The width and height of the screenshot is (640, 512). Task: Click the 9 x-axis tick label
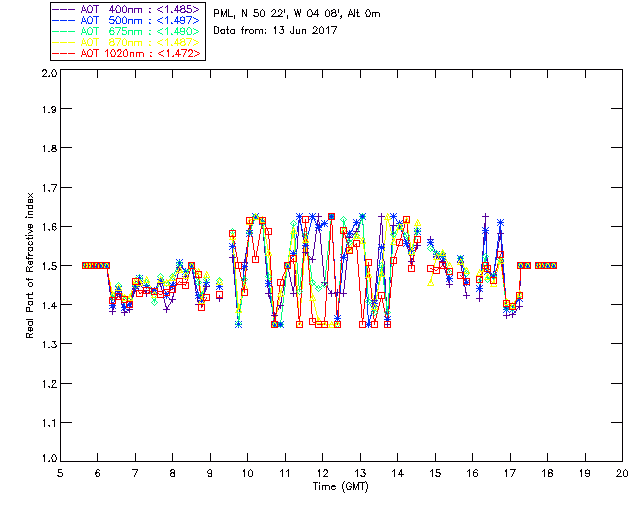[x=210, y=473]
